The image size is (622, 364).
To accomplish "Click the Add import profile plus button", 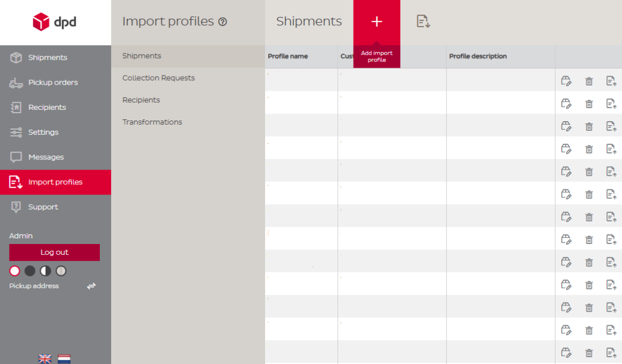I will (x=377, y=21).
